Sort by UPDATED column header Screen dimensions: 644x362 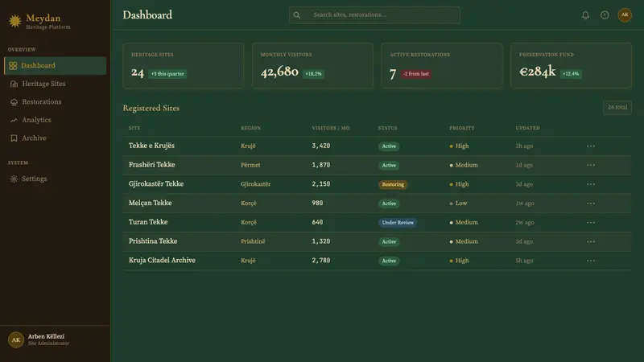[x=527, y=128]
